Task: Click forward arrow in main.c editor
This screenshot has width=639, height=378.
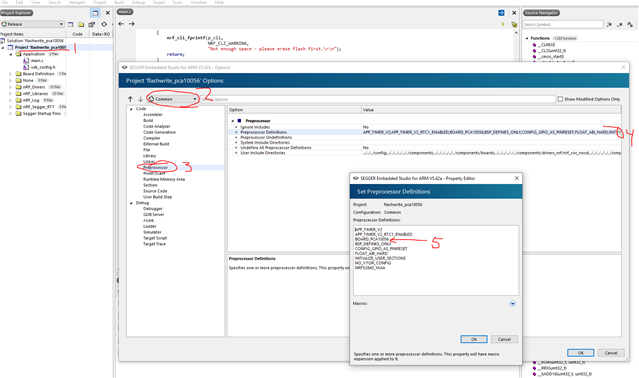Action: [x=132, y=24]
